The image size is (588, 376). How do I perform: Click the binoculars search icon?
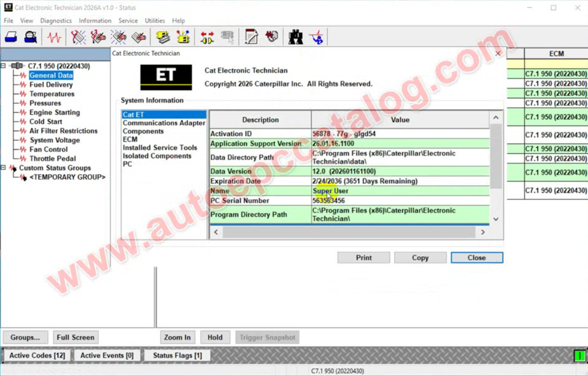point(295,37)
